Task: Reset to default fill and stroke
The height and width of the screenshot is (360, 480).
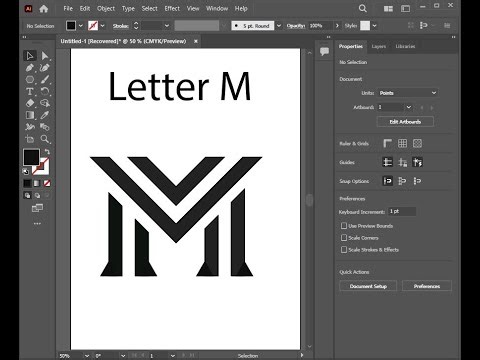Action: pyautogui.click(x=26, y=172)
